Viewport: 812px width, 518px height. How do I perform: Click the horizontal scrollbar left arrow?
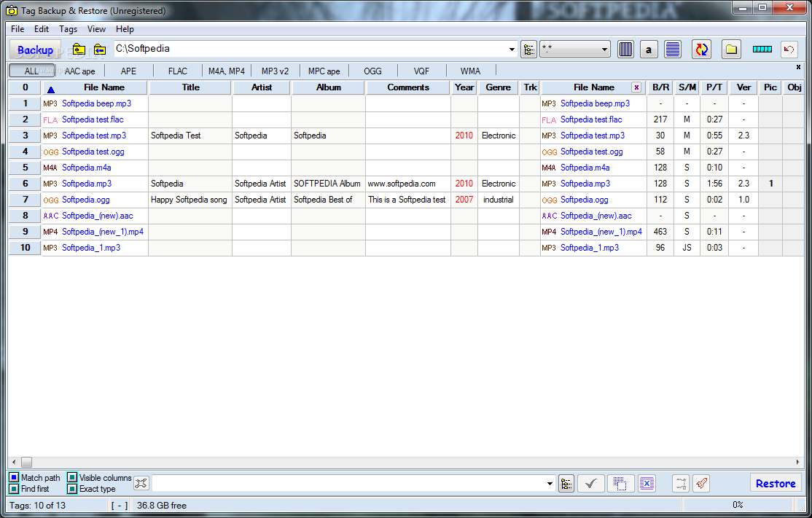[14, 462]
